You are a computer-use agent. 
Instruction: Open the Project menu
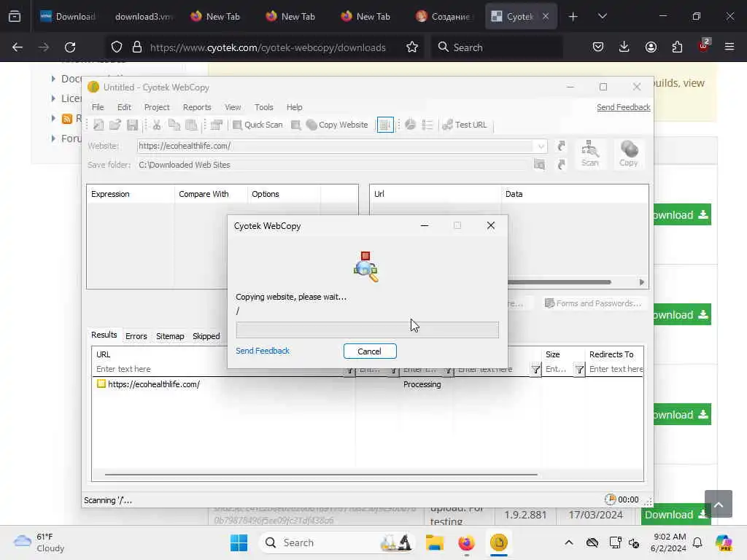(157, 107)
